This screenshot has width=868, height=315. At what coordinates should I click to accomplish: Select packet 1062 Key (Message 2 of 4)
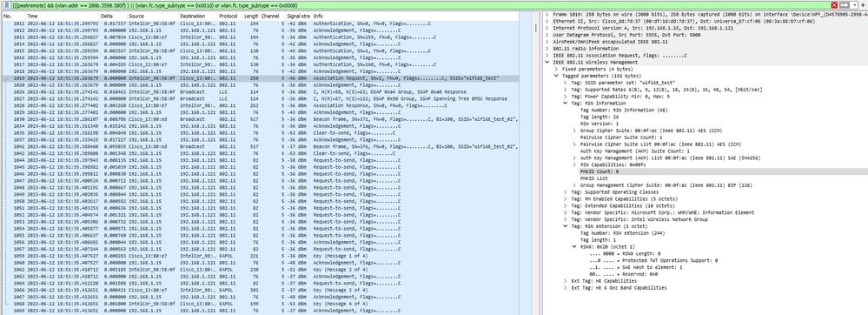click(260, 269)
